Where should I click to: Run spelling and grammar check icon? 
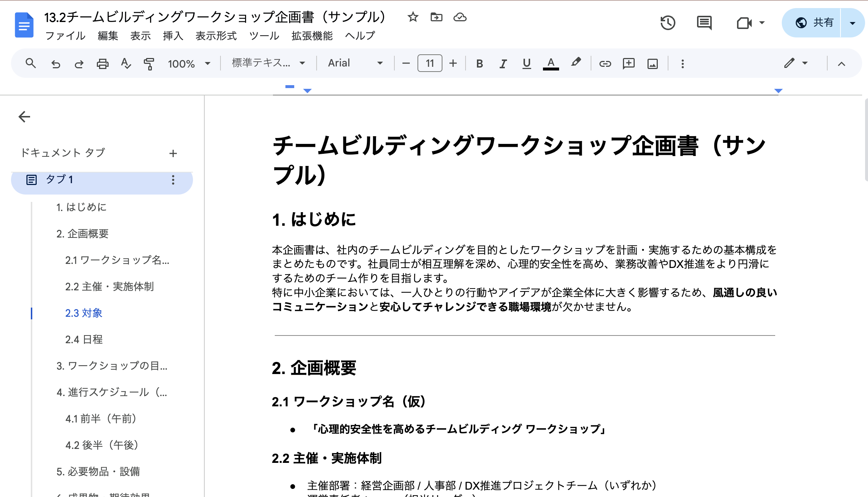pyautogui.click(x=125, y=63)
